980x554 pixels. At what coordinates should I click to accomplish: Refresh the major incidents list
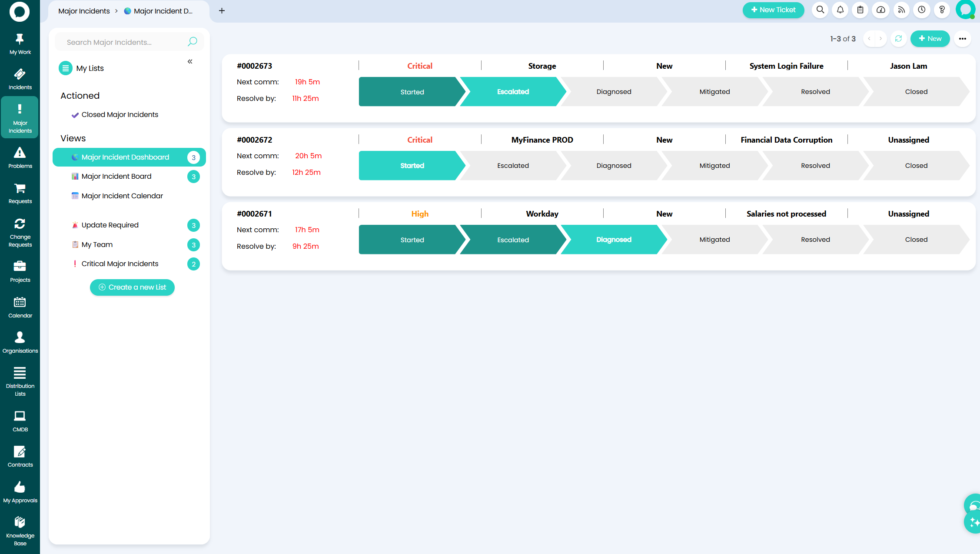898,39
